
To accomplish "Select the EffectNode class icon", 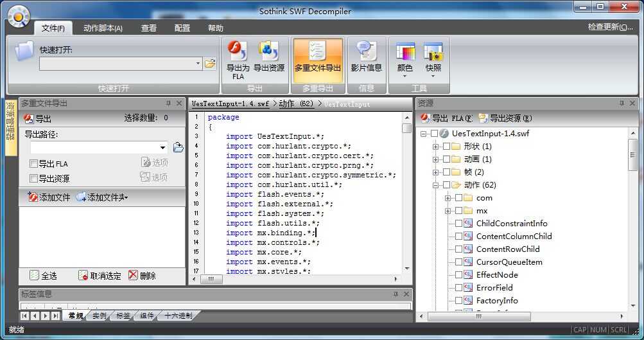I will [468, 274].
